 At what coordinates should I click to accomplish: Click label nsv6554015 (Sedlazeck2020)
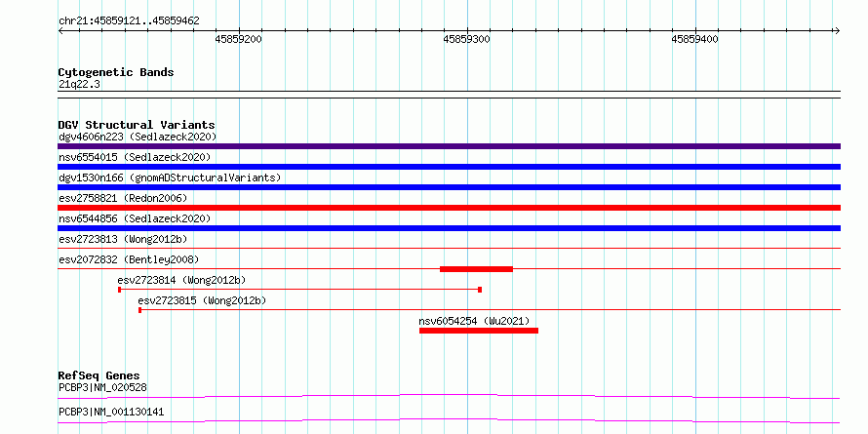point(135,157)
